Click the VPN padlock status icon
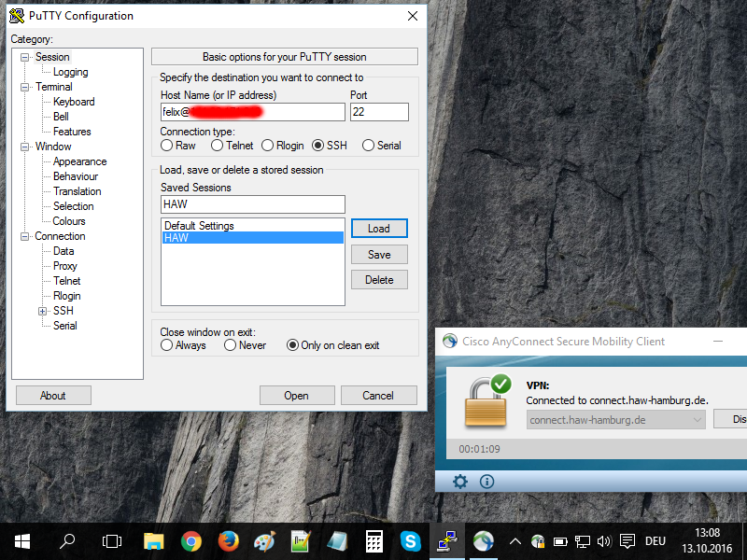747x560 pixels. click(486, 399)
